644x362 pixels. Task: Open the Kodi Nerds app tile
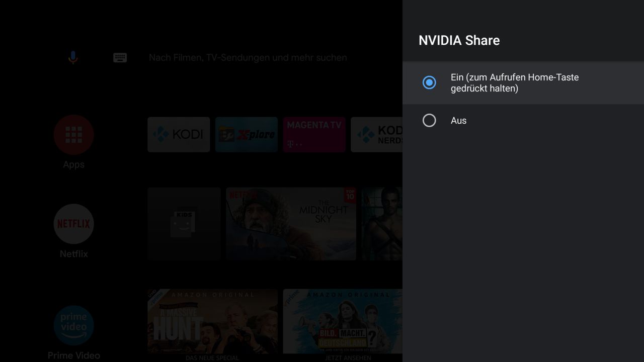click(376, 135)
